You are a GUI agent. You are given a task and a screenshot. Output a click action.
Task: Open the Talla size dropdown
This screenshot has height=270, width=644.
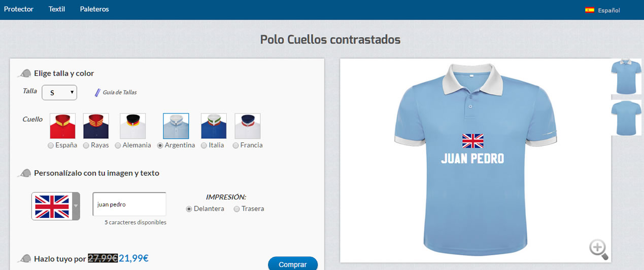pyautogui.click(x=59, y=92)
